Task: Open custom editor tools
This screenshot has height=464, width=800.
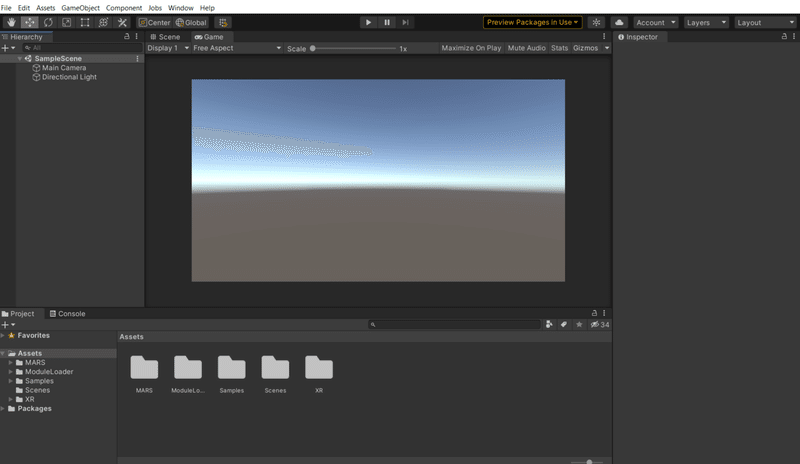Action: (122, 22)
